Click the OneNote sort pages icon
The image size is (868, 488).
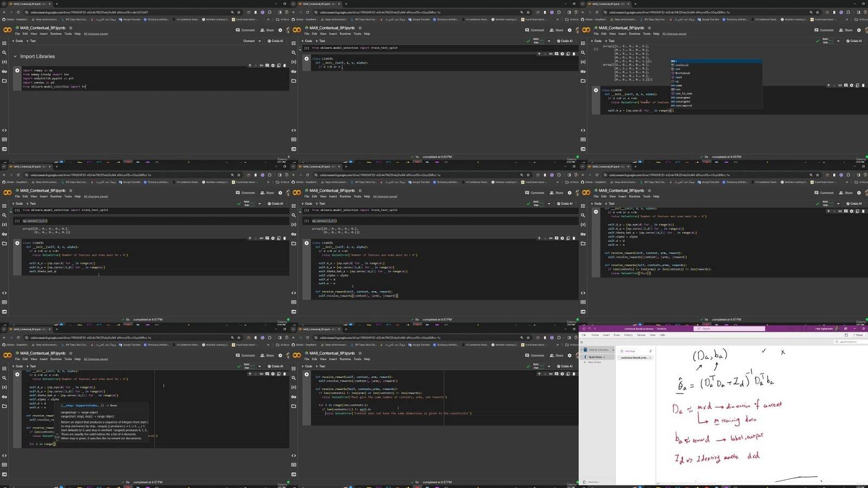point(650,351)
